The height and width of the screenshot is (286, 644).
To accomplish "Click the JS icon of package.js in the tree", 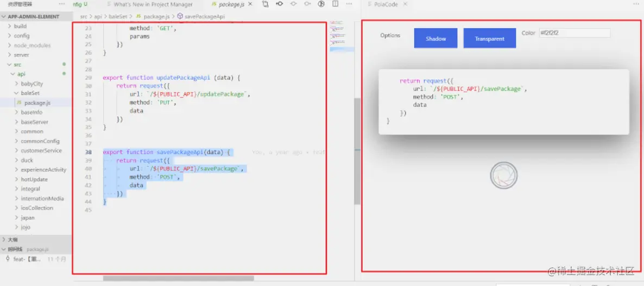I will pyautogui.click(x=19, y=103).
